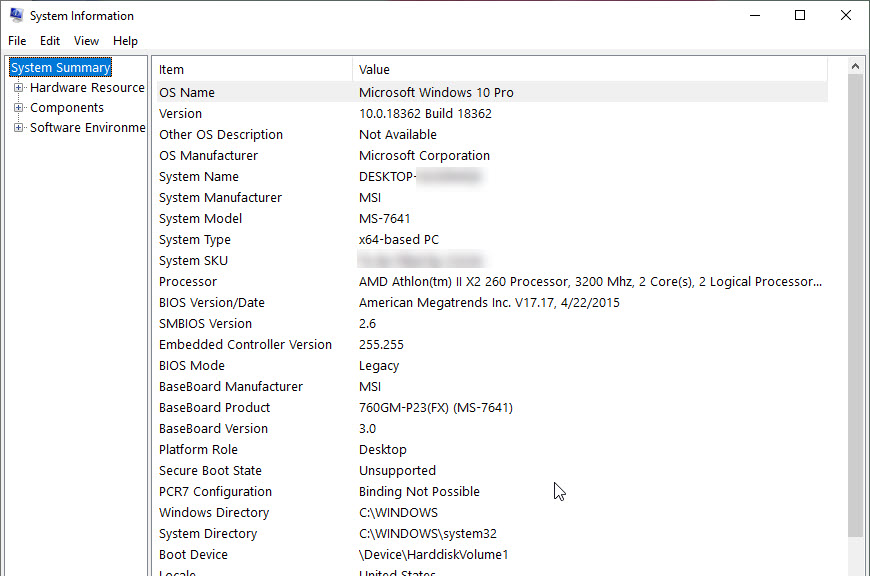Click the 760GM-P23(FX) (MS-7641) value
870x576 pixels.
tap(436, 408)
